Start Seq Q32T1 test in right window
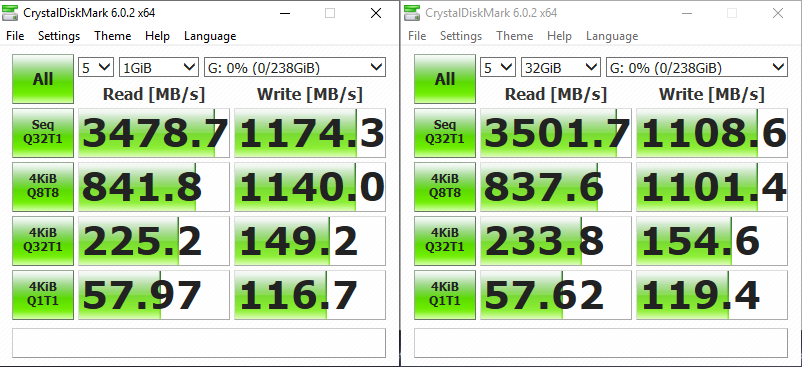Screen dimensions: 802x367 [445, 133]
